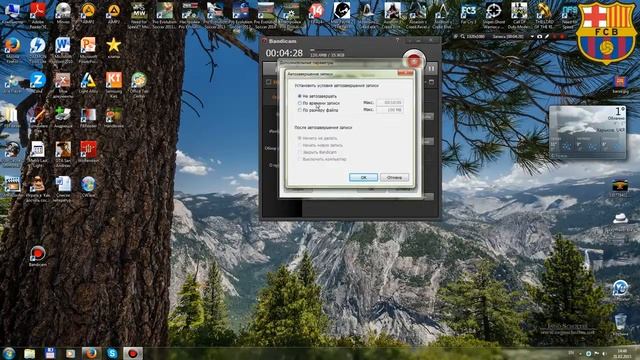Image resolution: width=640 pixels, height=360 pixels.
Task: Click the Bandicam taskbar button
Action: (133, 353)
